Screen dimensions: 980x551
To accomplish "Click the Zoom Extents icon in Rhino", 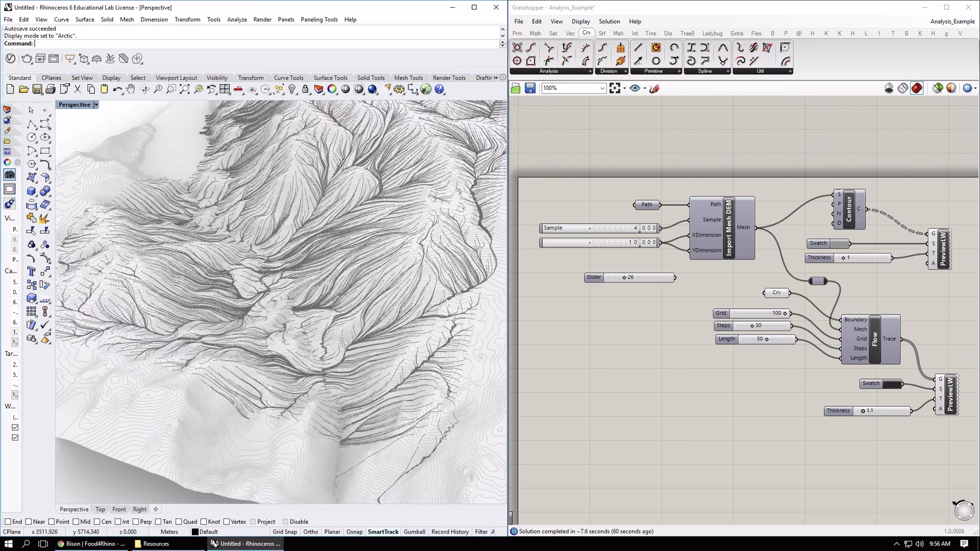I will pyautogui.click(x=185, y=89).
